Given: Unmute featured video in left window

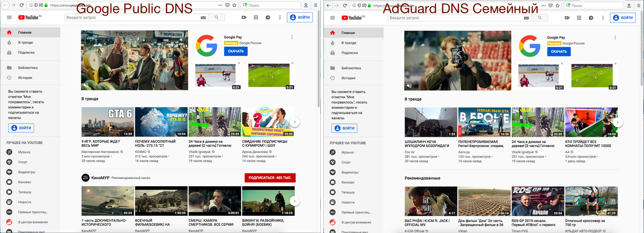Looking at the screenshot, I should pyautogui.click(x=86, y=85).
